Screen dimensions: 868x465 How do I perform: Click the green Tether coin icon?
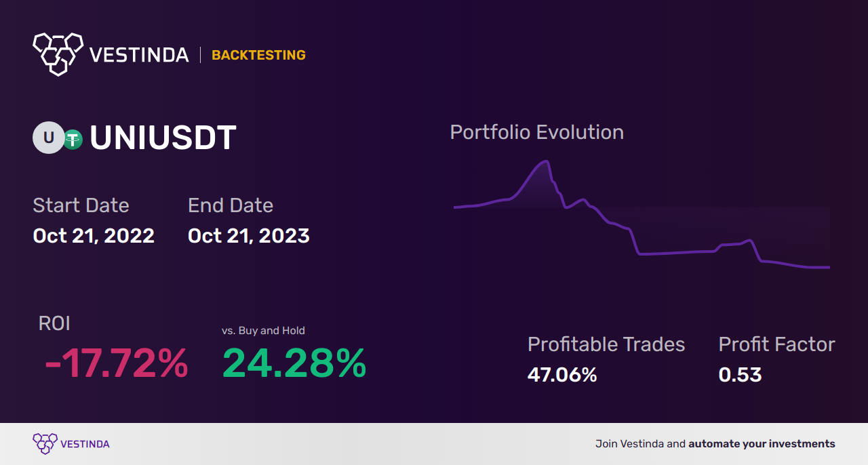click(73, 140)
